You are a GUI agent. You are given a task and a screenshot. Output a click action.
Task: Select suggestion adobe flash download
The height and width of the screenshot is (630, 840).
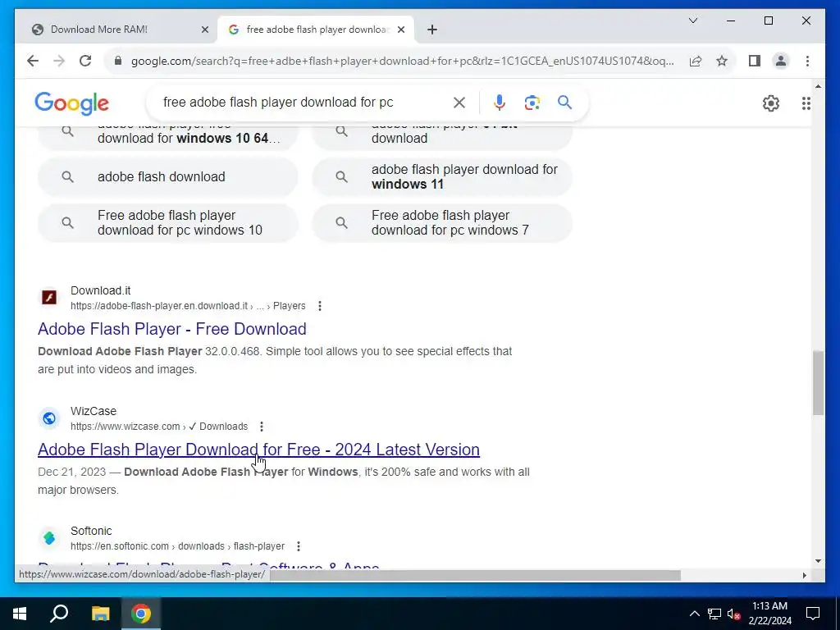167,177
